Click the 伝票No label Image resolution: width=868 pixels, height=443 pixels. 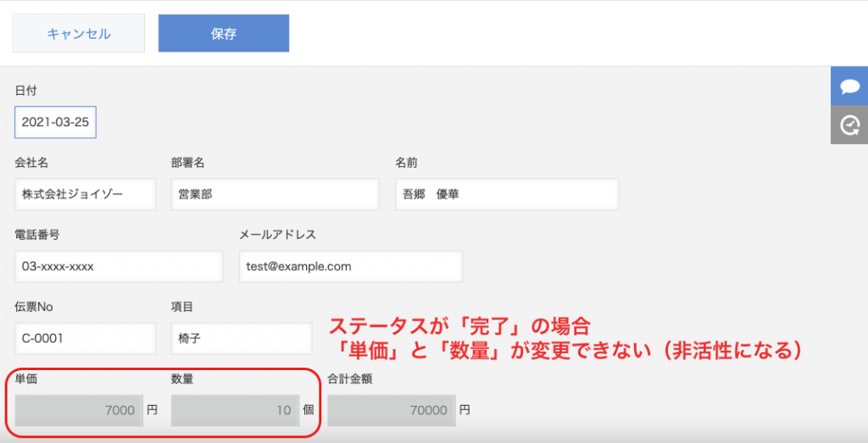(34, 307)
